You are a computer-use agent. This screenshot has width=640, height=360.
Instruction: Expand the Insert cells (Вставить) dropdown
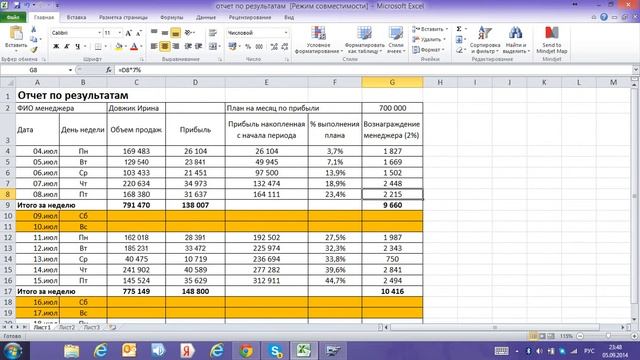coord(447,29)
